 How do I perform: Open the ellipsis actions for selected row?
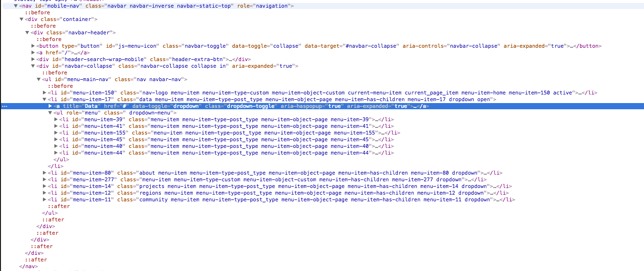(4, 106)
